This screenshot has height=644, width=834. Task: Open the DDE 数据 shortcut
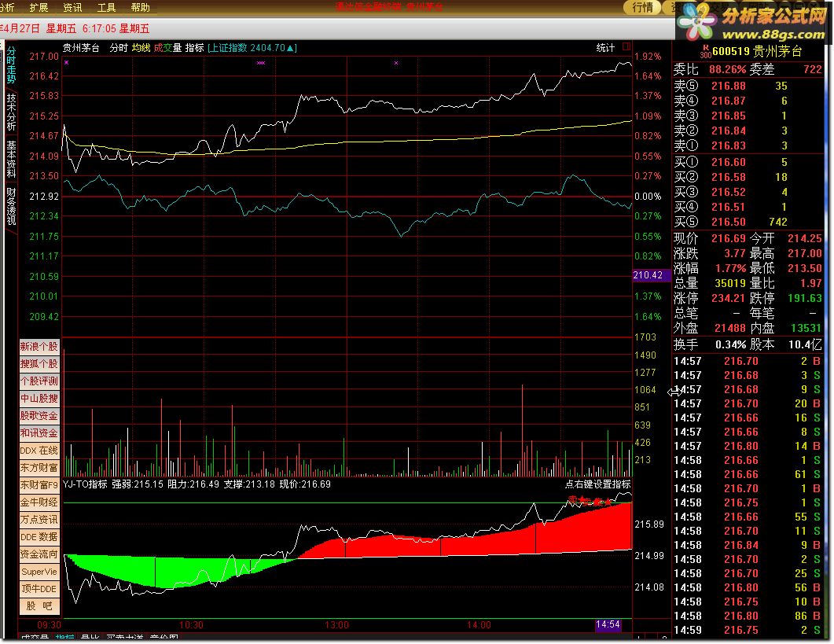(x=39, y=537)
